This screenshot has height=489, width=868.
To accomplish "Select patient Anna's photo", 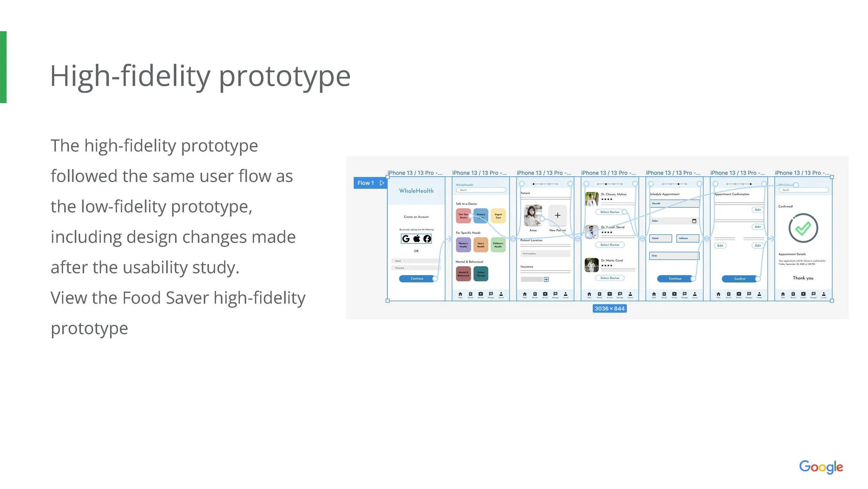I will coord(533,215).
